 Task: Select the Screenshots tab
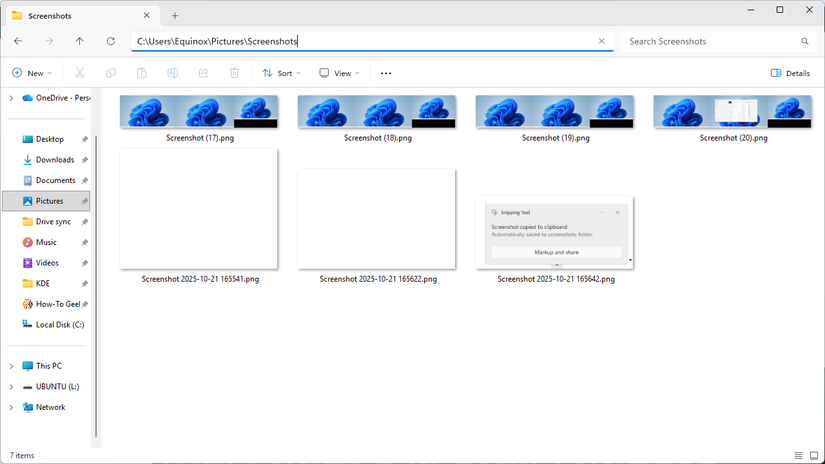pos(82,16)
